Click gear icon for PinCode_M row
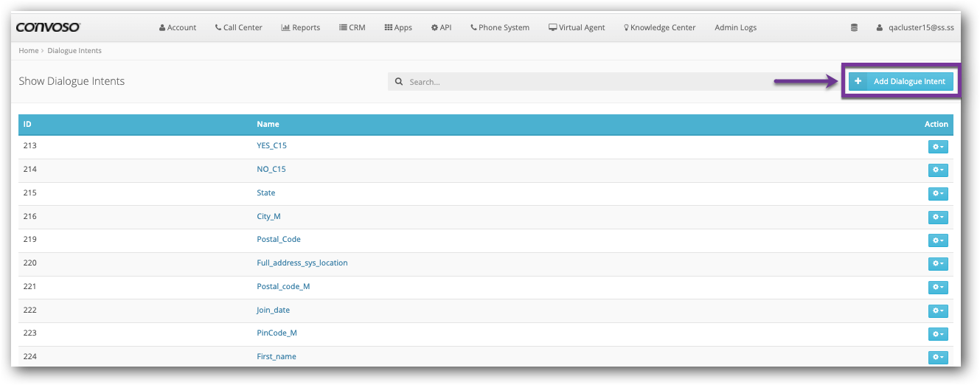980x385 pixels. [x=937, y=334]
